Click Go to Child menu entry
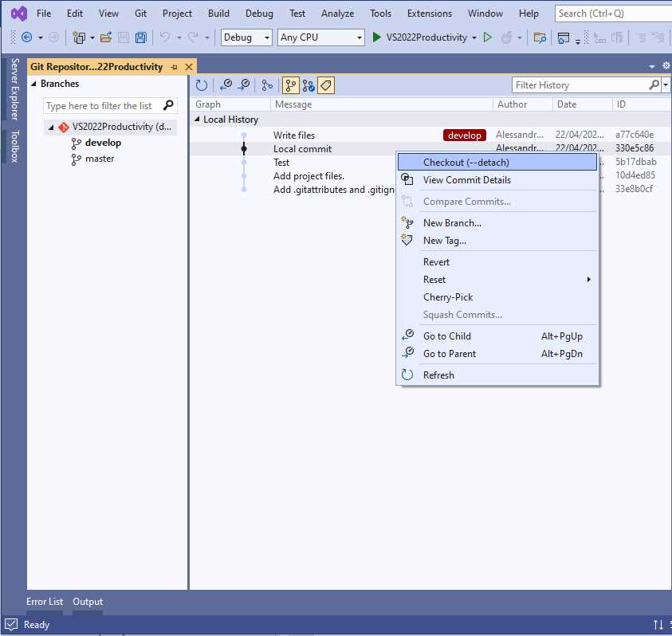Image resolution: width=672 pixels, height=636 pixels. [497, 336]
